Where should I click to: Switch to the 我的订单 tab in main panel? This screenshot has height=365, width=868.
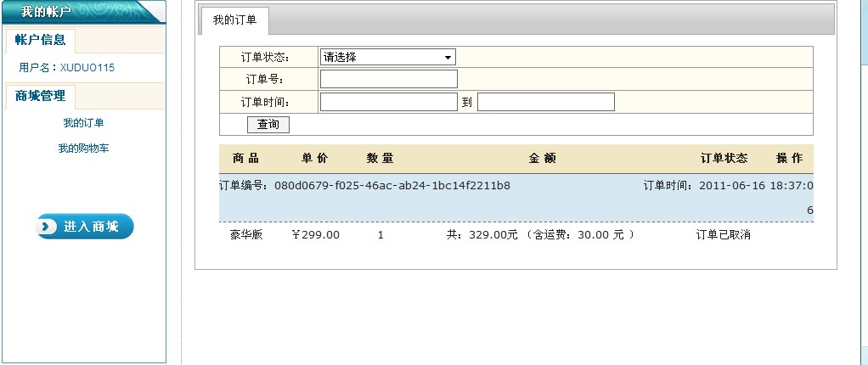[x=234, y=20]
